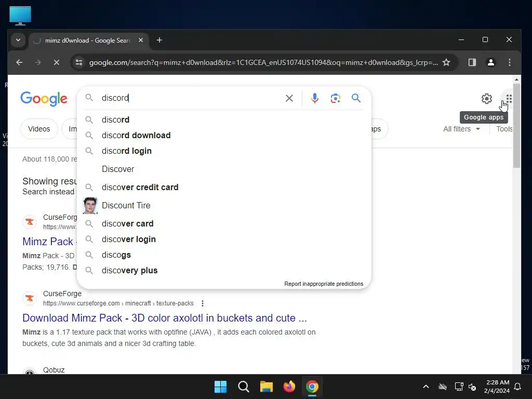Select 'Discover' suggestion

tap(224, 169)
